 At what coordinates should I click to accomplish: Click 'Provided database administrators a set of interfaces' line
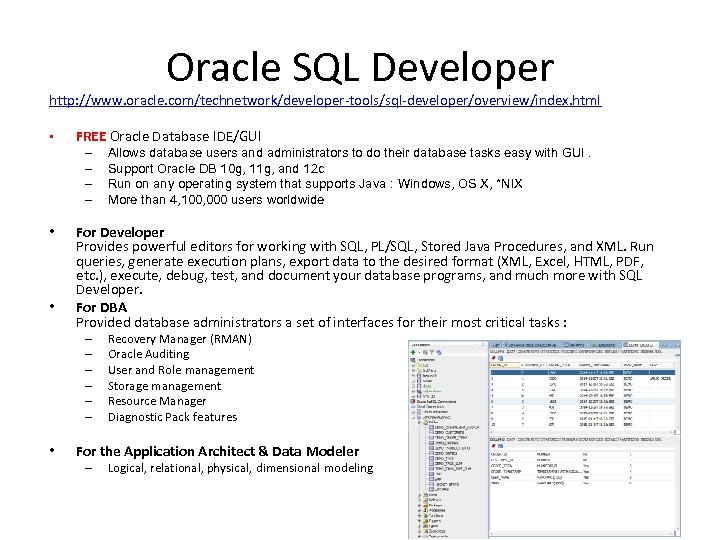point(321,322)
